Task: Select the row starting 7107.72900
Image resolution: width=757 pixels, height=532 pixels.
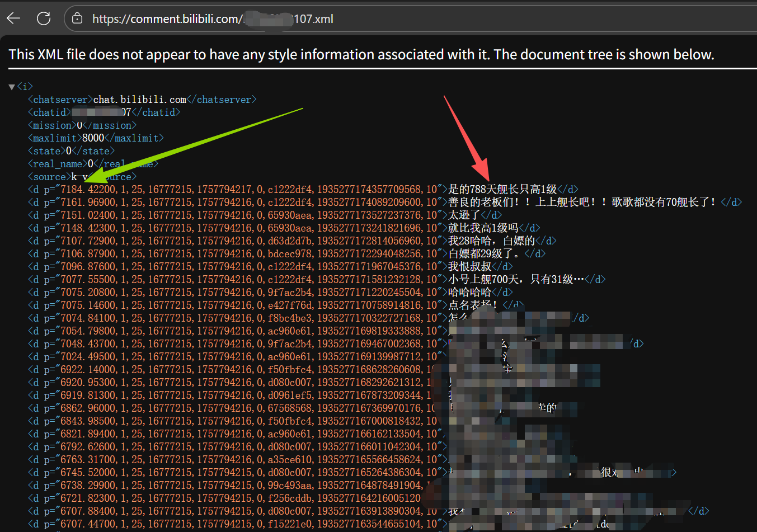Action: tap(292, 241)
